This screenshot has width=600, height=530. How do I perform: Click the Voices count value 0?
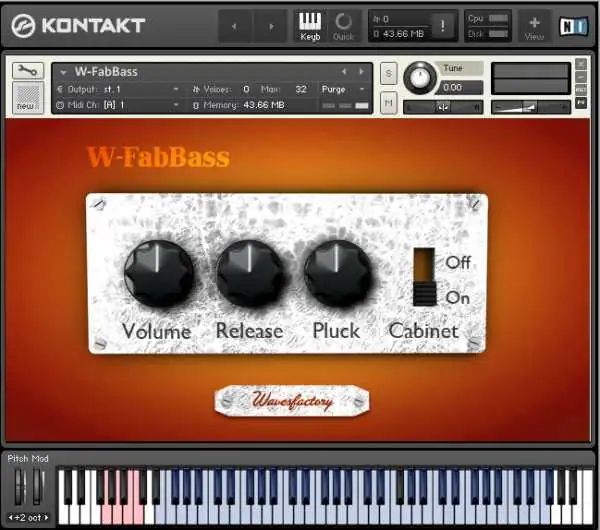(x=246, y=89)
